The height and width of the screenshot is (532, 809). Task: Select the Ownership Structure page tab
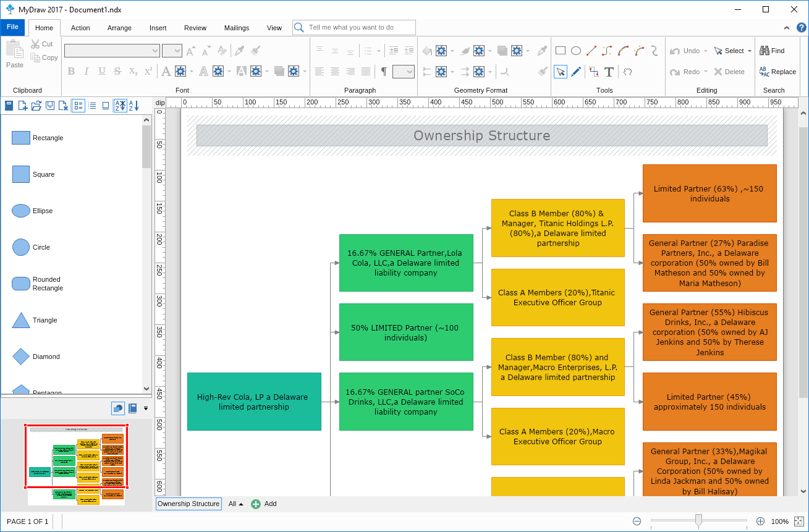188,504
